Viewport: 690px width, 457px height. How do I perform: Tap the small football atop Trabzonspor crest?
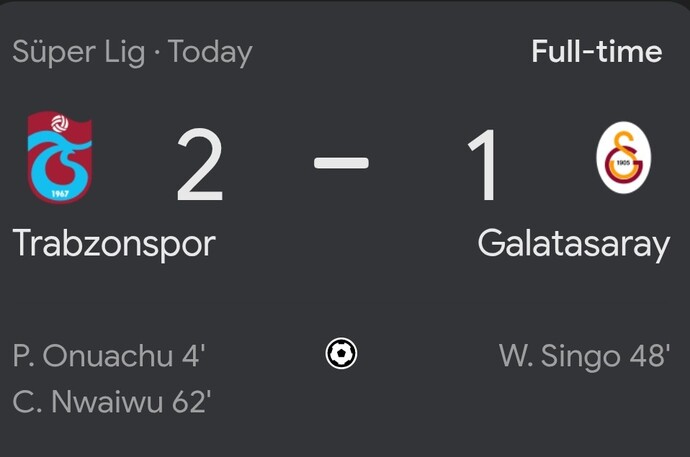(60, 124)
